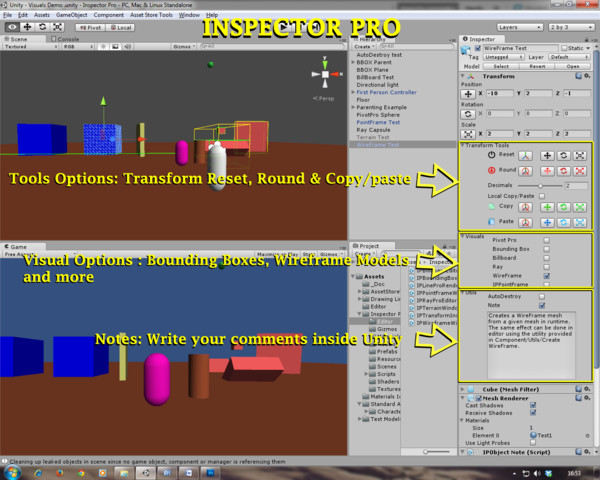The width and height of the screenshot is (600, 480).
Task: Click the Position reset button icon
Action: pos(468,94)
